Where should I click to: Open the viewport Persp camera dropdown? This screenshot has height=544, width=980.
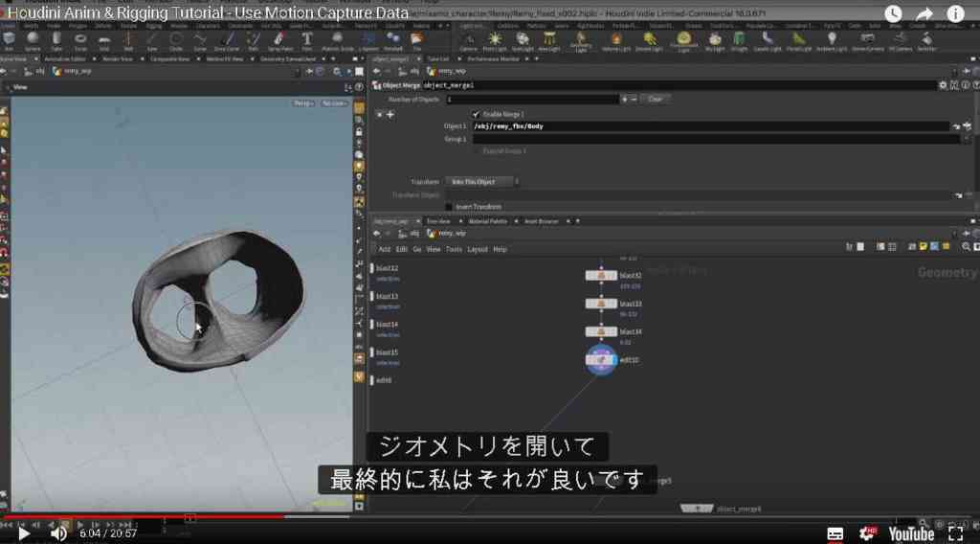tap(303, 103)
